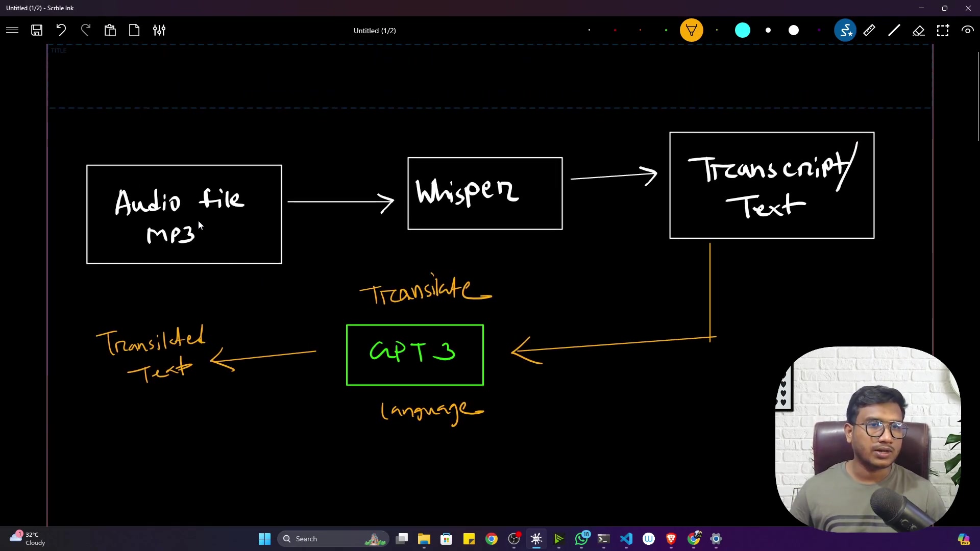This screenshot has height=551, width=980.
Task: Pick the small orange pen preset
Action: (x=640, y=30)
